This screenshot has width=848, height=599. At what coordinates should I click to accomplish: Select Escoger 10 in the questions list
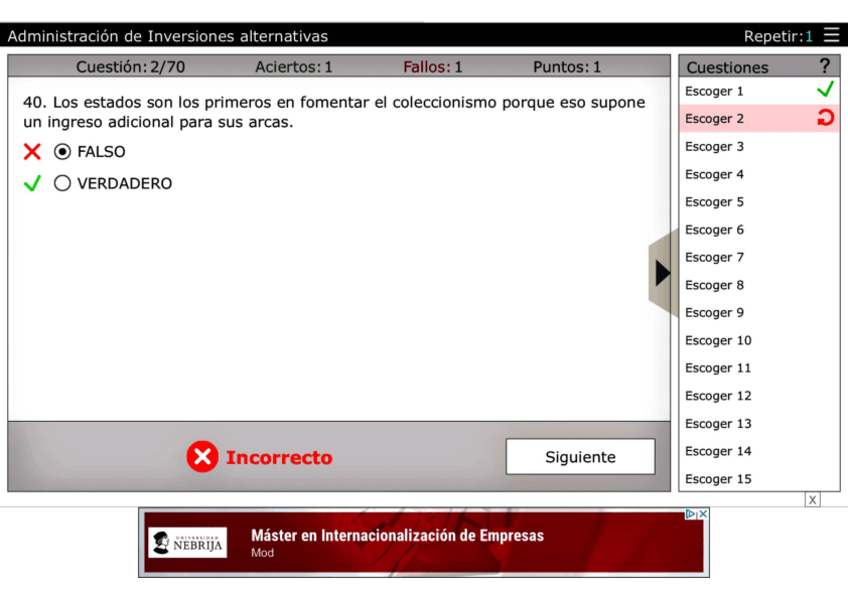pos(716,340)
